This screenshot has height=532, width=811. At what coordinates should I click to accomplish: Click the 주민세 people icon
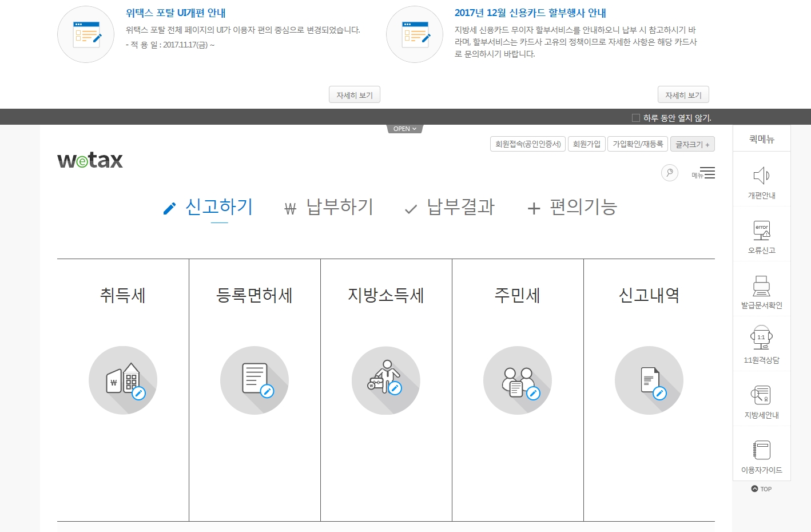[518, 380]
